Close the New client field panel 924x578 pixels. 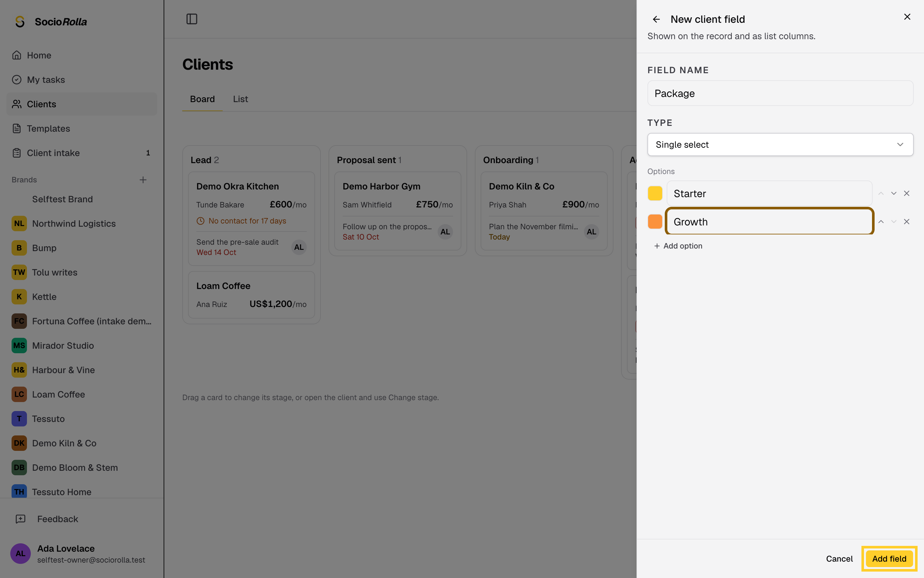click(907, 17)
